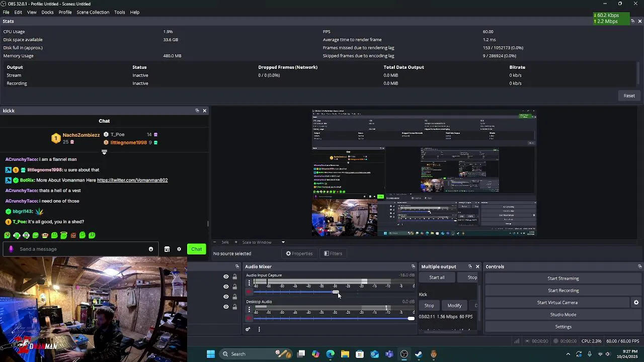Open the View menu
The width and height of the screenshot is (644, 362).
point(32,12)
